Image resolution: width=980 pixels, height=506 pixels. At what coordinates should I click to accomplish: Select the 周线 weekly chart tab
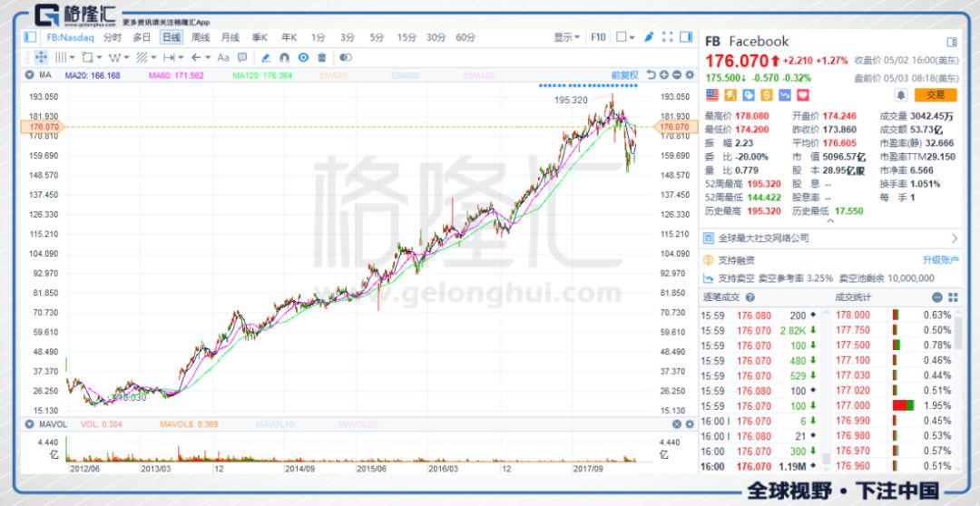[x=201, y=37]
